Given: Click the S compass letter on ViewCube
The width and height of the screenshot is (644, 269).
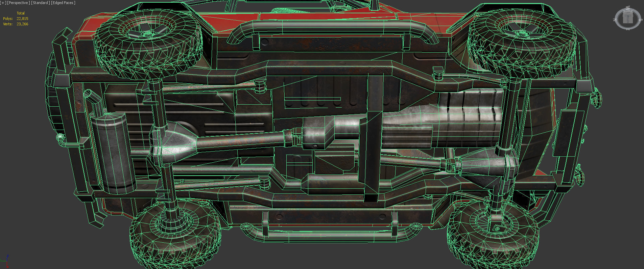Looking at the screenshot, I should 640,20.
